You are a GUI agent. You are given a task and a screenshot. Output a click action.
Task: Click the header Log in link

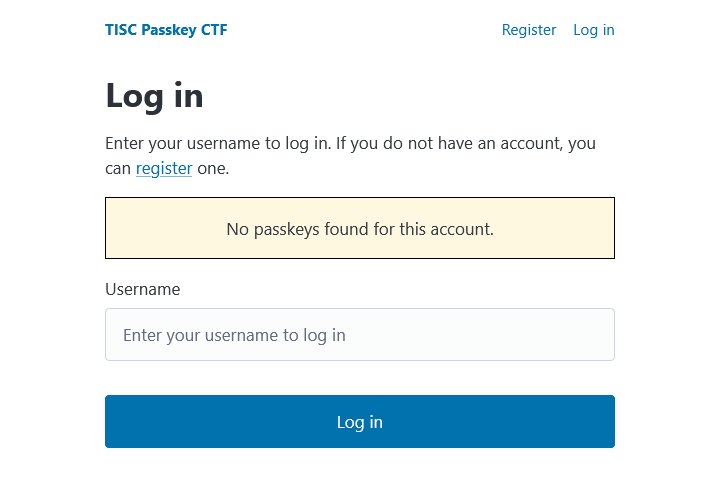[x=593, y=30]
